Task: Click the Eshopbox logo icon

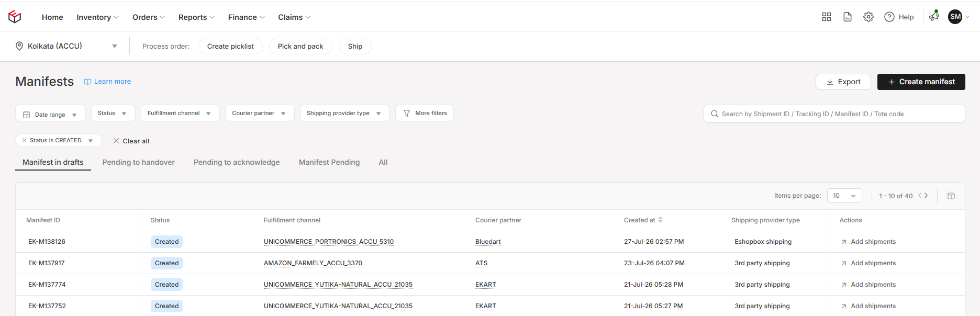Action: tap(15, 17)
